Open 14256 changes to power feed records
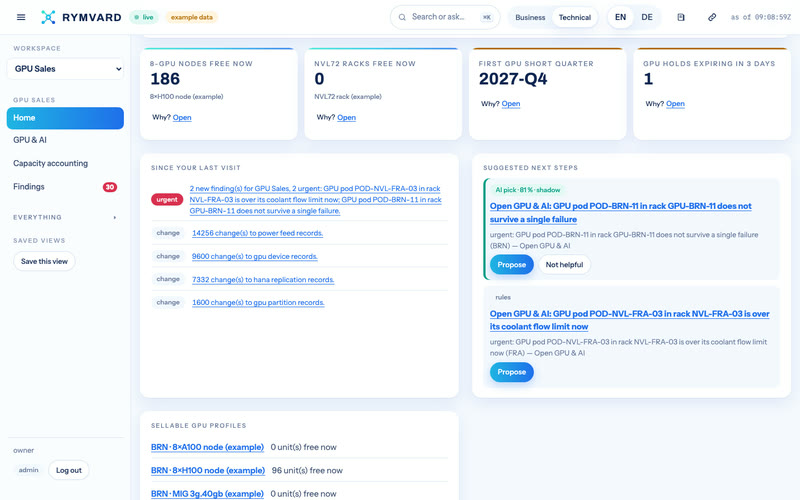This screenshot has width=800, height=500. tap(257, 233)
